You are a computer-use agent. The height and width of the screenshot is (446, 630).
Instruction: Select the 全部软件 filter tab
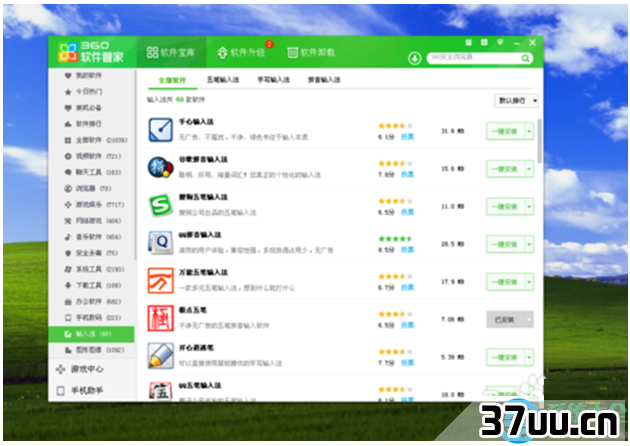click(x=172, y=80)
